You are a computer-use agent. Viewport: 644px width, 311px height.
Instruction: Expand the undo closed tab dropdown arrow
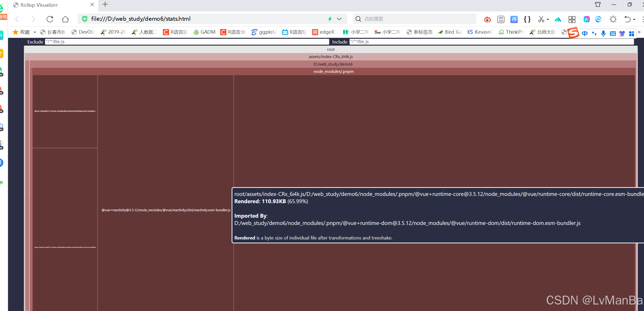[634, 19]
